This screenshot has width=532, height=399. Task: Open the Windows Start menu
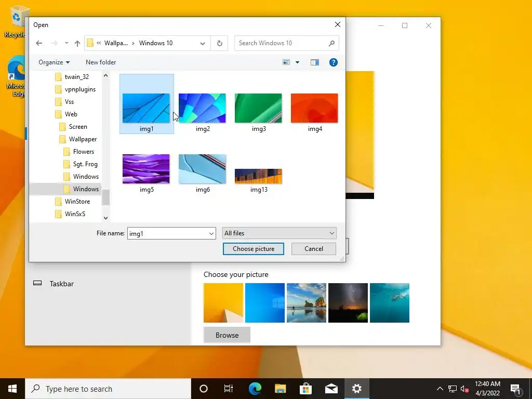[12, 389]
